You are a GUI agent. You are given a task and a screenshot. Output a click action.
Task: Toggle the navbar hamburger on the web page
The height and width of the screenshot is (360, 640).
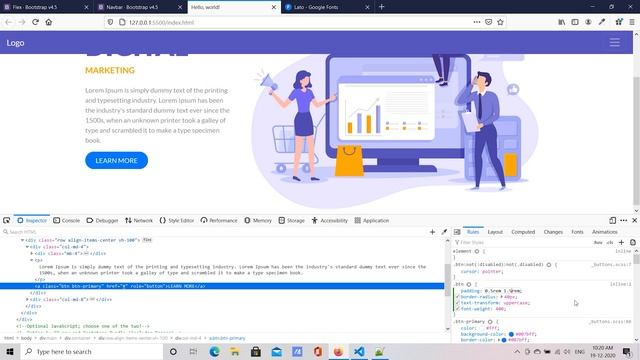tap(615, 42)
